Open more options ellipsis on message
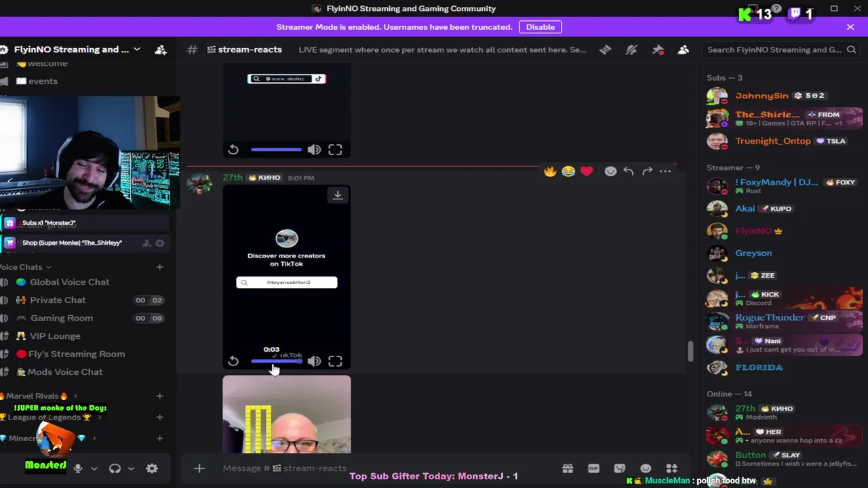Viewport: 868px width, 488px height. pyautogui.click(x=665, y=171)
